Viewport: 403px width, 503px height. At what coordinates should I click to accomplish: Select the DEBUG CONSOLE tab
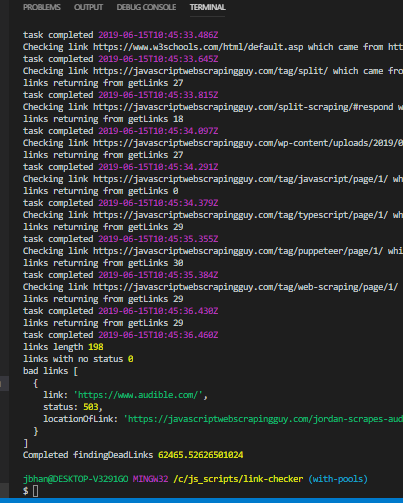click(x=146, y=7)
